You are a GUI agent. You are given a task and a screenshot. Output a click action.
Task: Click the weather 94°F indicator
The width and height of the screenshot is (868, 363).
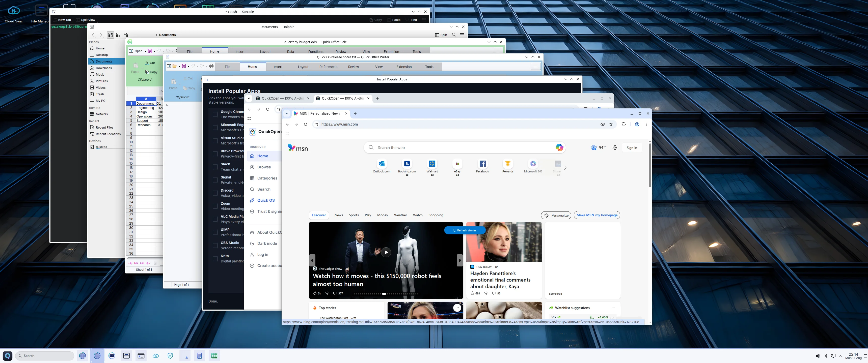(x=598, y=147)
